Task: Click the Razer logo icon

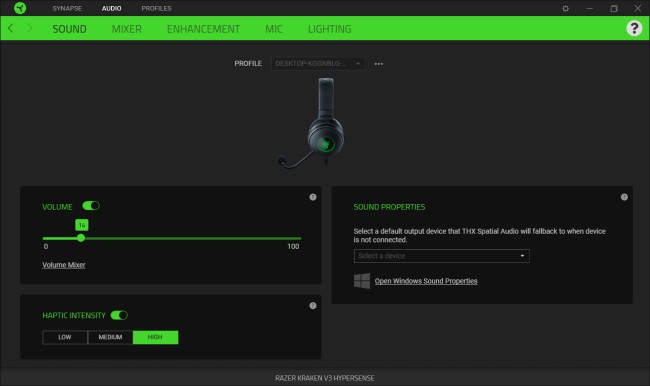Action: point(19,8)
